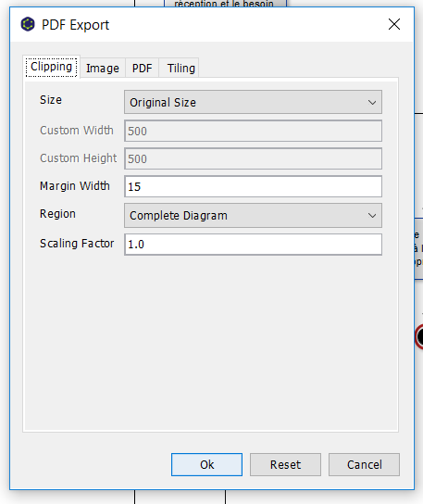The image size is (423, 504).
Task: Click the Margin Width label
Action: click(75, 186)
